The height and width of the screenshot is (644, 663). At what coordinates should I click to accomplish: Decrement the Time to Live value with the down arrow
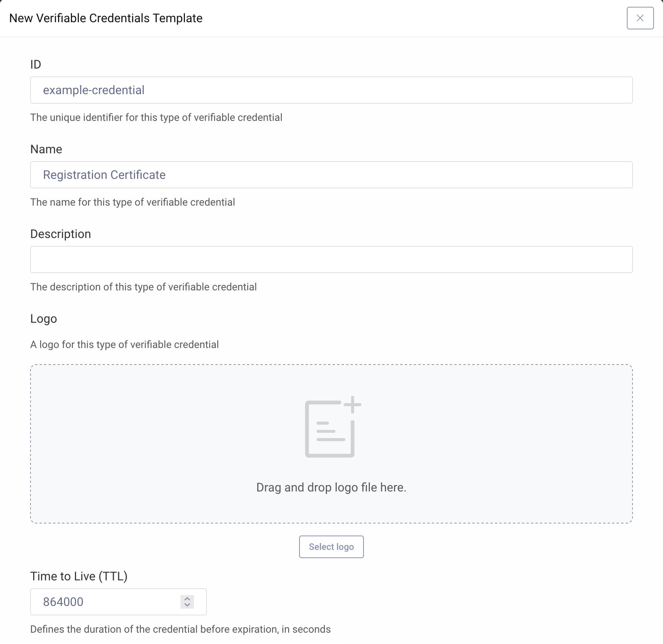(186, 605)
